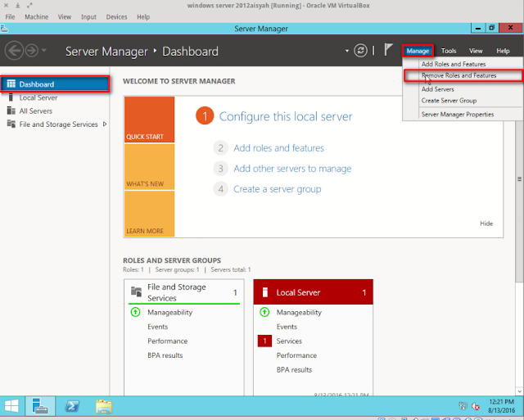
Task: Click Performance in File and Storage tile
Action: pos(167,341)
